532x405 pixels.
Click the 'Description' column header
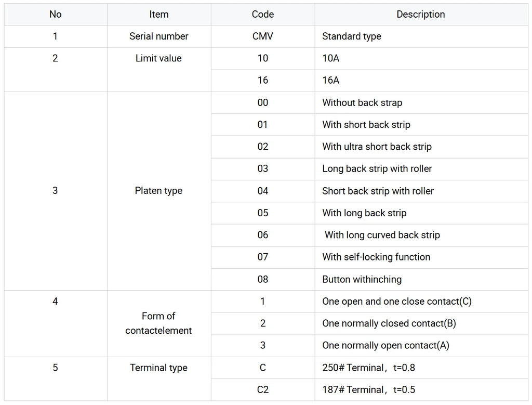tap(421, 14)
